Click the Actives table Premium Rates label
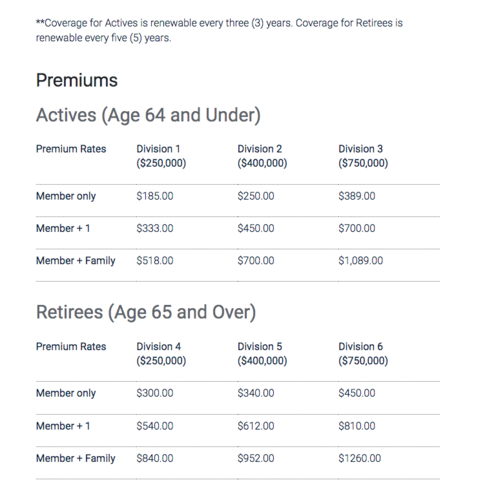 coord(71,149)
